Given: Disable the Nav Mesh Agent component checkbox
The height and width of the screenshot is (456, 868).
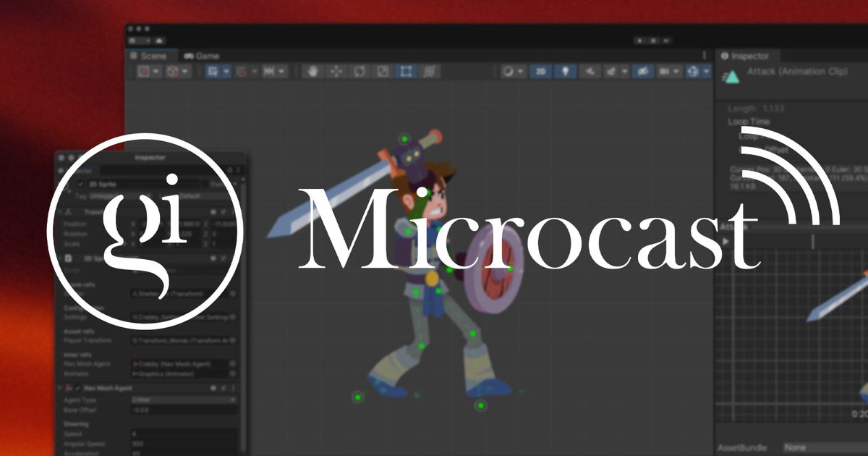Looking at the screenshot, I should 78,388.
